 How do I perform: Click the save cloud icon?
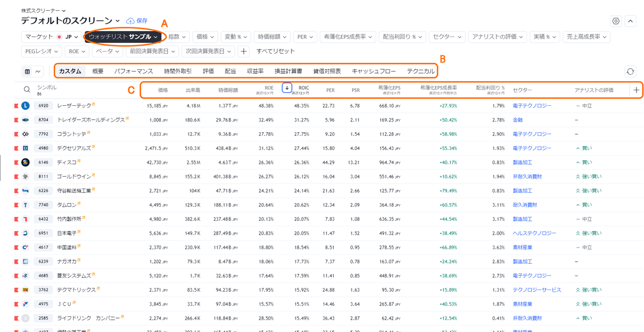coord(130,21)
